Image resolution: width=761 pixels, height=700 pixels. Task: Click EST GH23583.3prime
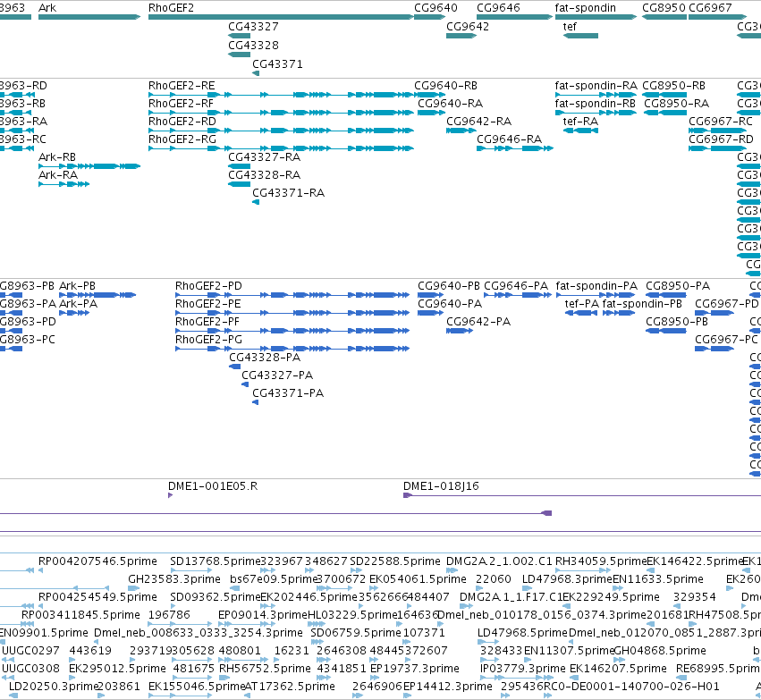coord(174,579)
